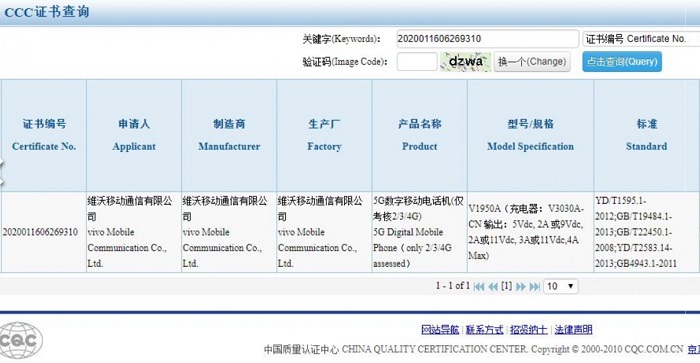The height and width of the screenshot is (363, 700).
Task: Click the Image Code input field
Action: click(x=417, y=62)
